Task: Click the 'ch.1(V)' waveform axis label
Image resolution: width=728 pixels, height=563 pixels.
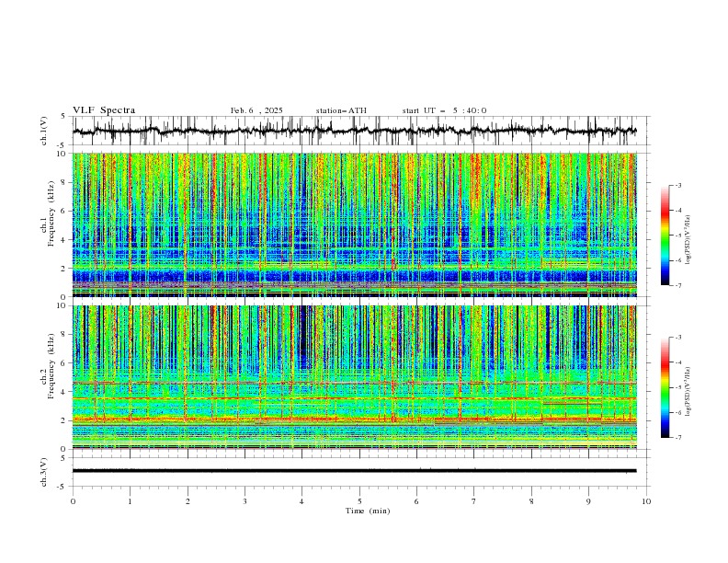Action: coord(44,131)
